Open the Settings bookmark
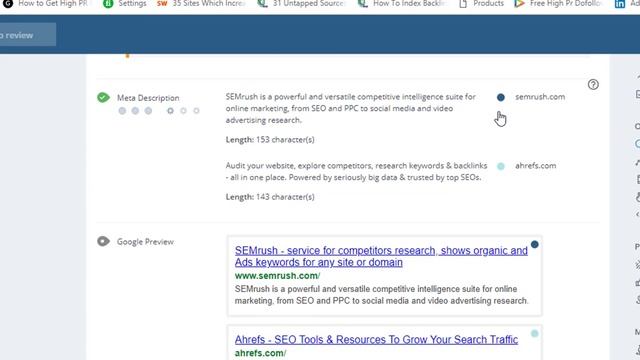This screenshot has width=640, height=360. coord(125,4)
